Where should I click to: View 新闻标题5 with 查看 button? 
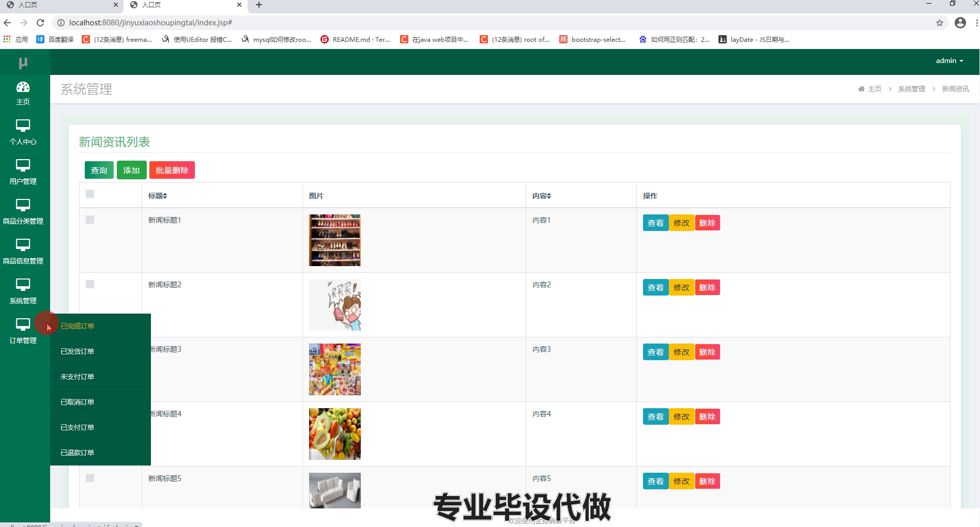pyautogui.click(x=655, y=481)
